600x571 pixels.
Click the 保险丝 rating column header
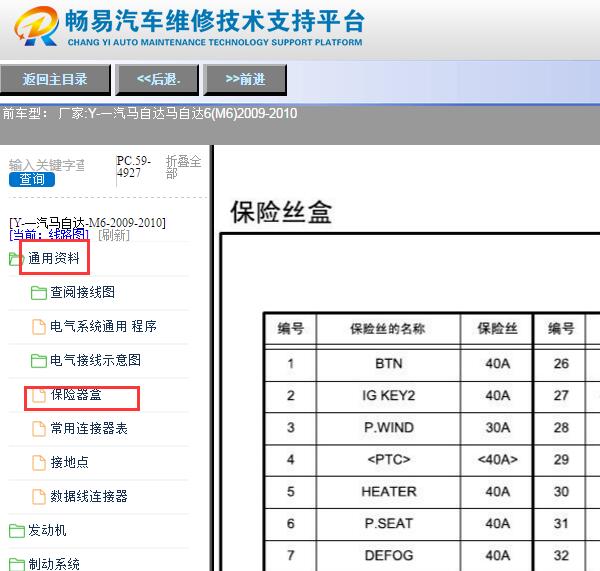pyautogui.click(x=497, y=329)
